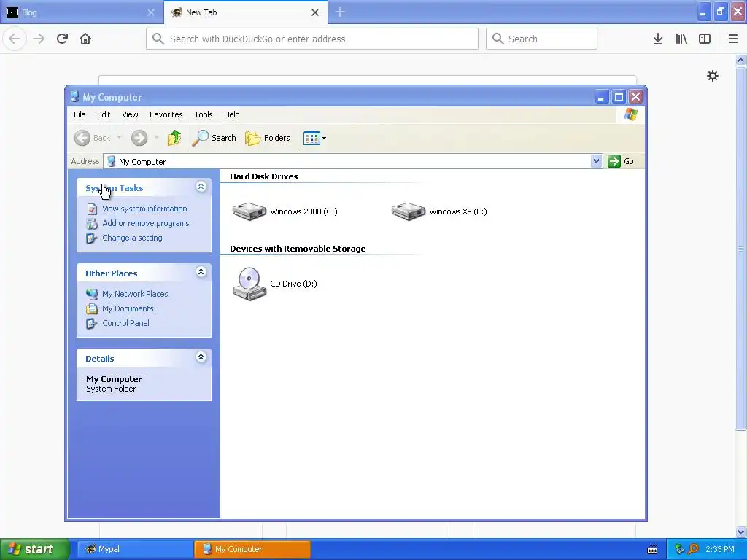Open the Edit menu

click(104, 114)
